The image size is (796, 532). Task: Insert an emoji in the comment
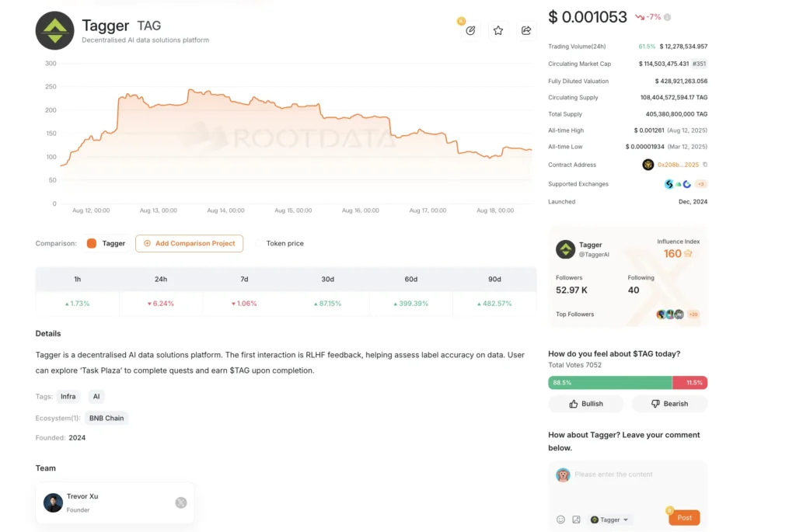pos(560,520)
